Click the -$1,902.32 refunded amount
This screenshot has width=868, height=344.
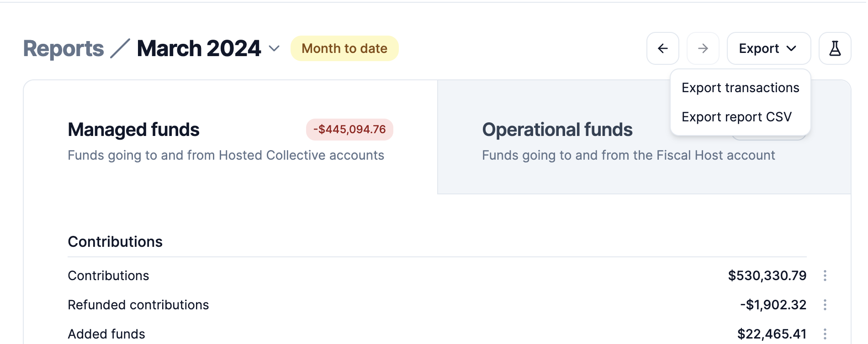(x=773, y=305)
